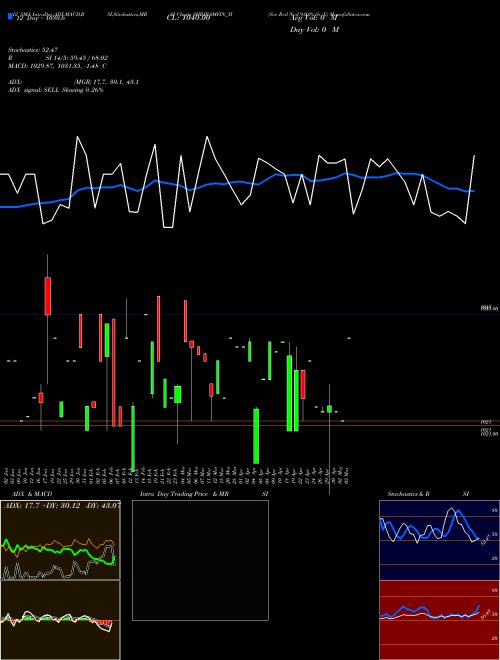The width and height of the screenshot is (500, 660).
Task: Click the 'Stochastics & R' panel title
Action: (408, 494)
